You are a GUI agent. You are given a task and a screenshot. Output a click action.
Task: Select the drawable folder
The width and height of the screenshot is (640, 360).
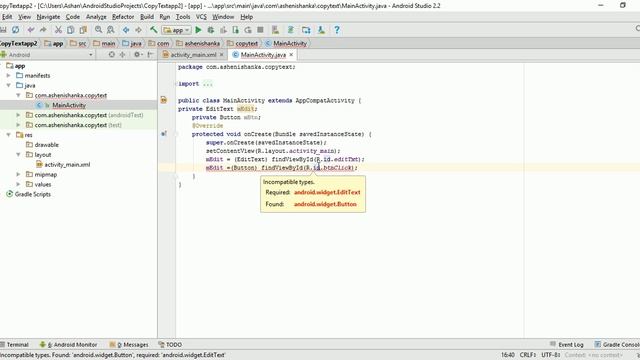[47, 145]
